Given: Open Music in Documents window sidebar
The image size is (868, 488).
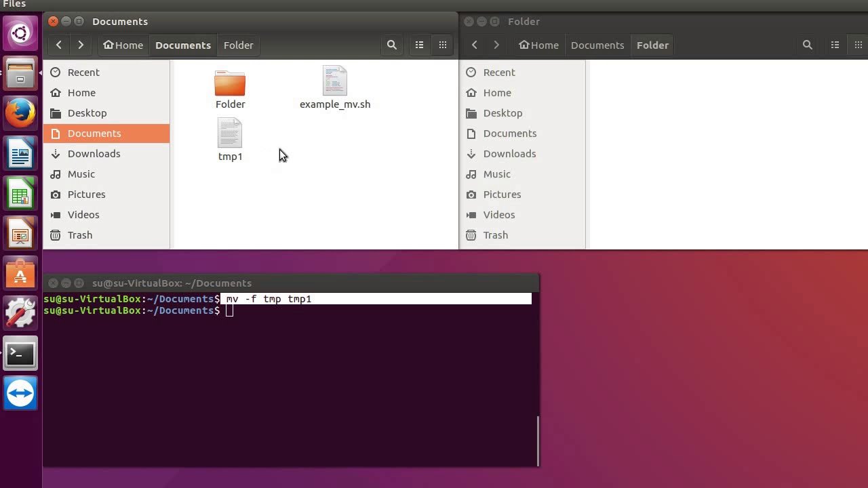Looking at the screenshot, I should [x=106, y=174].
